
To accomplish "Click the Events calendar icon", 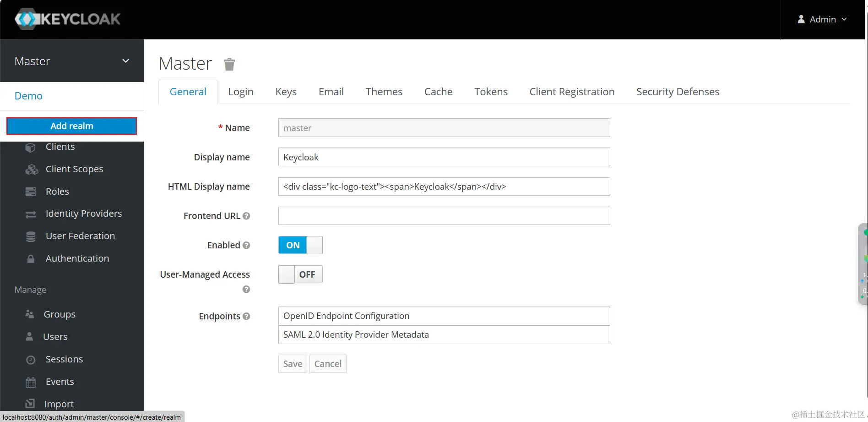I will tap(31, 382).
